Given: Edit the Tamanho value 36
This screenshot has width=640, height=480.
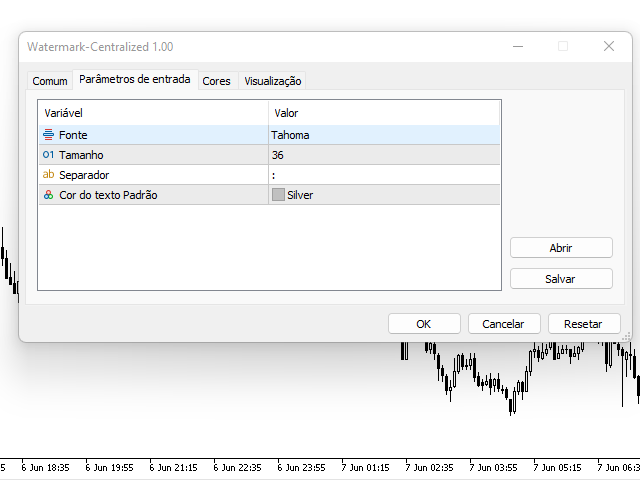Looking at the screenshot, I should (384, 155).
